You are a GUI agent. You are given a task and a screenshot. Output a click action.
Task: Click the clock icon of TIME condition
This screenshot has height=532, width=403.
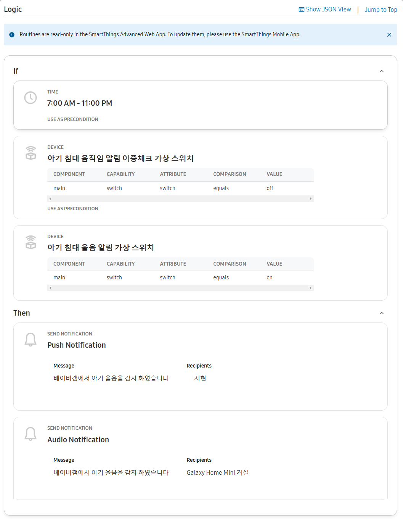click(31, 98)
